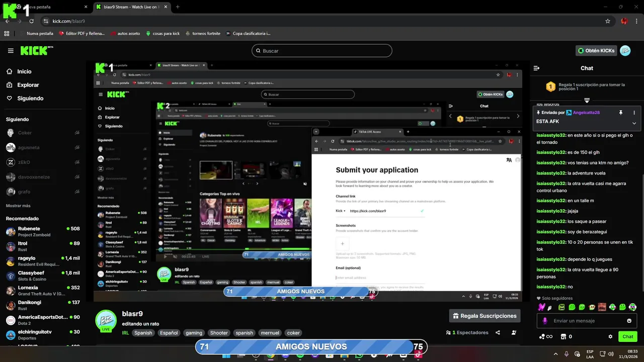The width and height of the screenshot is (644, 362).
Task: Open Editor PDF y Rellena bookmark
Action: [x=82, y=34]
